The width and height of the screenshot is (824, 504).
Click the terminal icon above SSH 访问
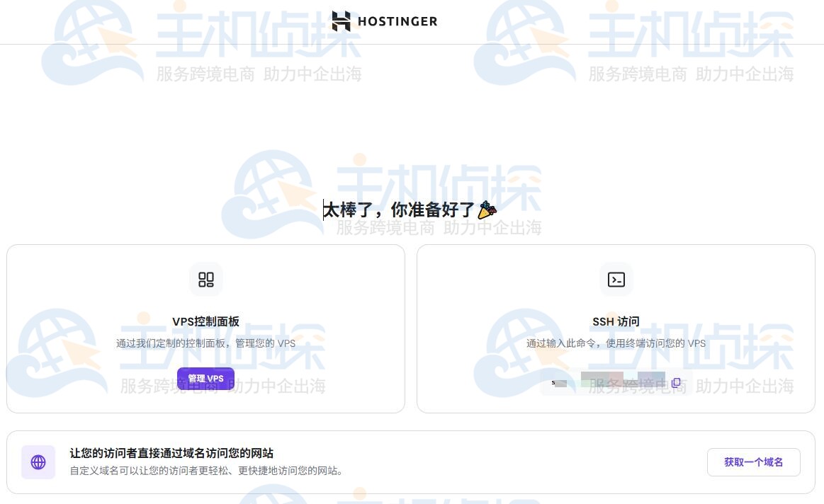pos(616,280)
